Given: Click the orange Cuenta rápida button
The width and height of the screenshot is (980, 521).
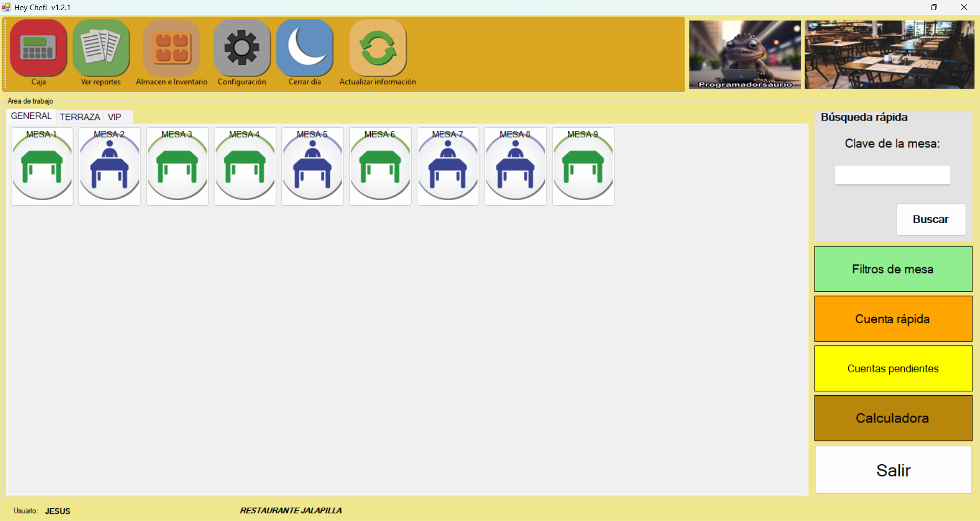Looking at the screenshot, I should [x=893, y=319].
